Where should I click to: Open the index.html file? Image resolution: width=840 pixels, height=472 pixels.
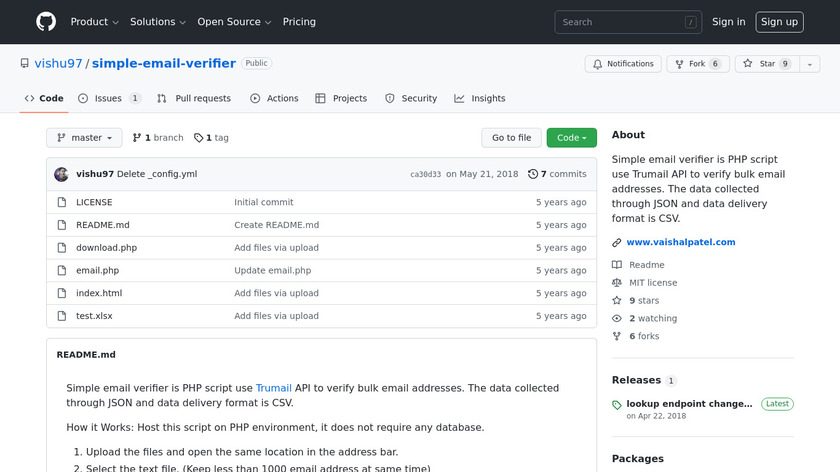coord(99,293)
